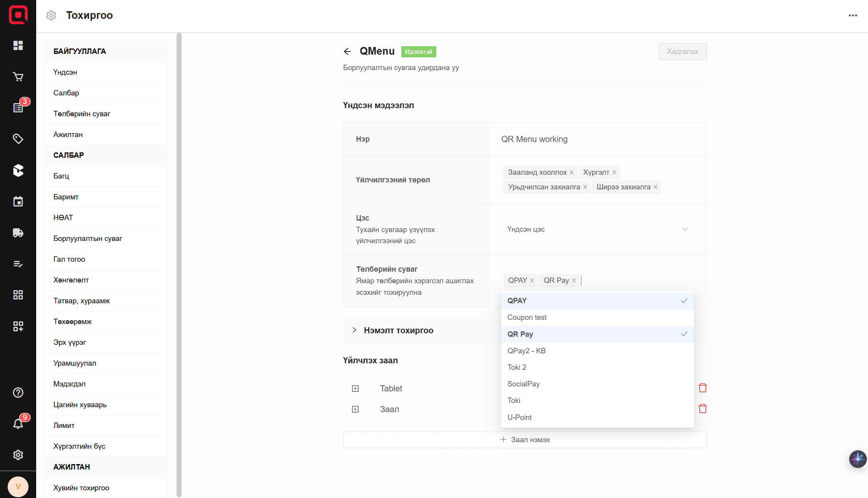Expand the Tablet hall row

click(355, 389)
